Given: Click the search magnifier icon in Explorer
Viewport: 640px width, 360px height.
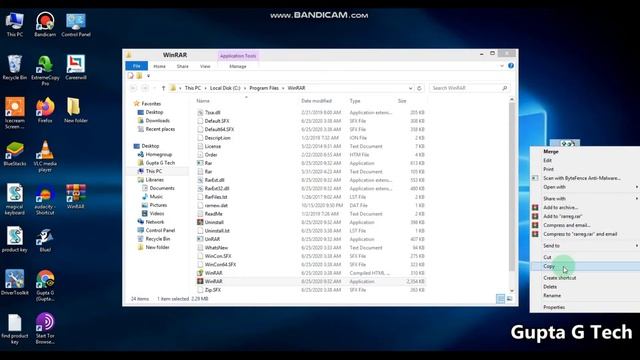Looking at the screenshot, I should pos(504,88).
